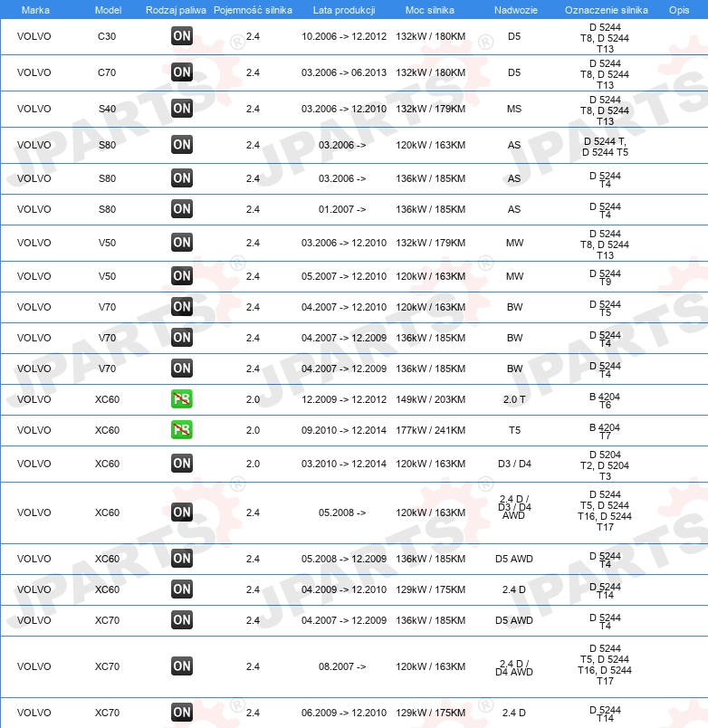Click engine code D 5204 T2, D 5204 T3
The width and height of the screenshot is (708, 728).
coord(605,465)
